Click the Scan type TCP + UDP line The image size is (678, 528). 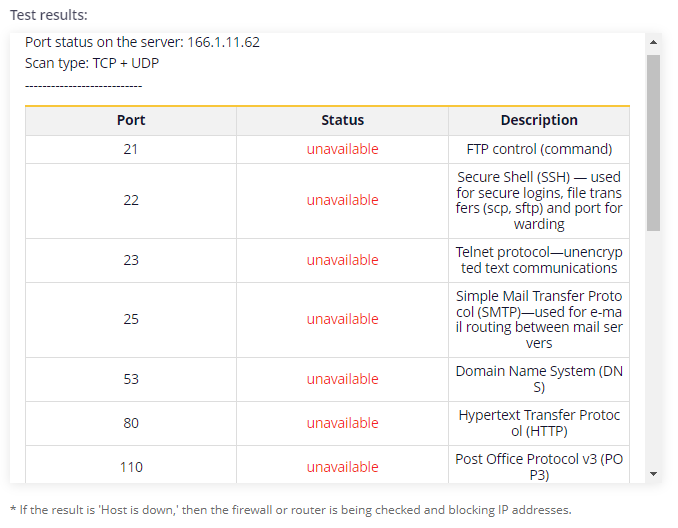click(92, 64)
